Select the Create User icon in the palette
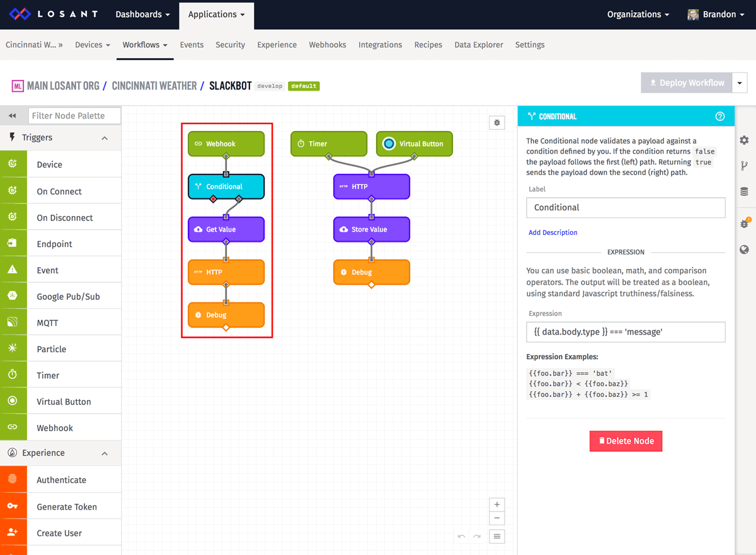This screenshot has height=555, width=756. click(13, 533)
